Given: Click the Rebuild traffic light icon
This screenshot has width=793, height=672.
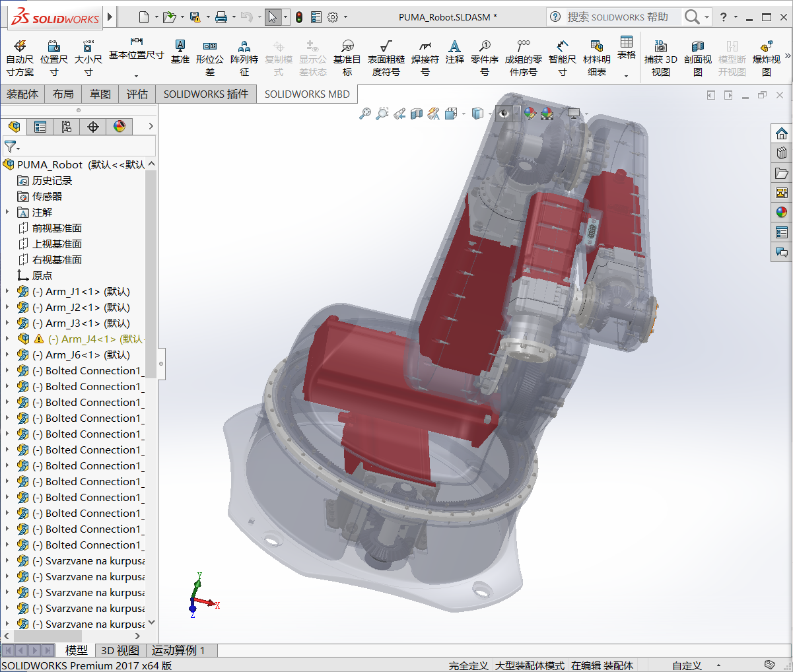Looking at the screenshot, I should click(299, 17).
